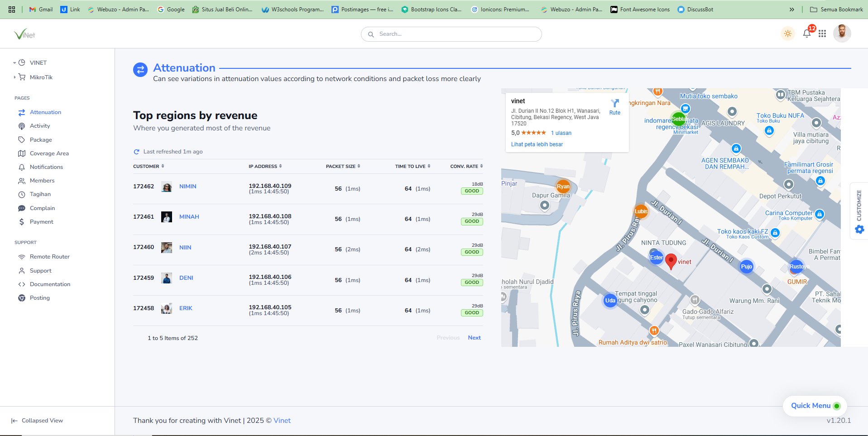Screen dimensions: 868x436
Task: Click the Previous pagination button
Action: 448,338
